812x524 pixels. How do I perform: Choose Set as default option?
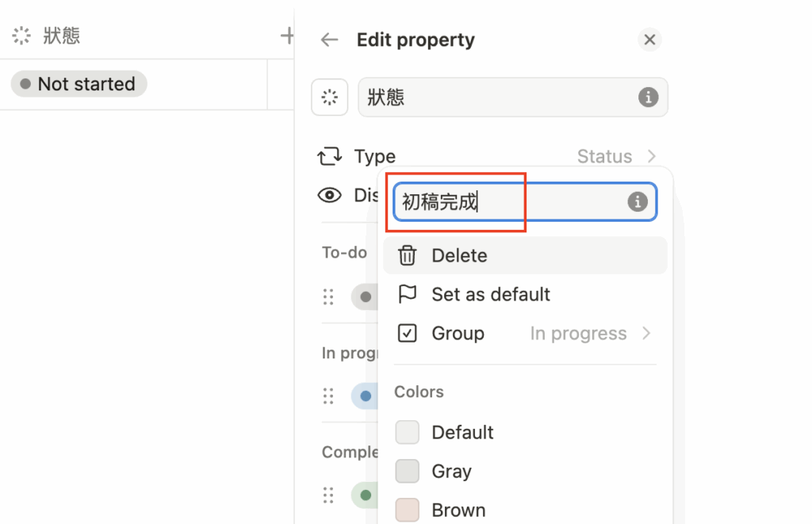pyautogui.click(x=525, y=294)
